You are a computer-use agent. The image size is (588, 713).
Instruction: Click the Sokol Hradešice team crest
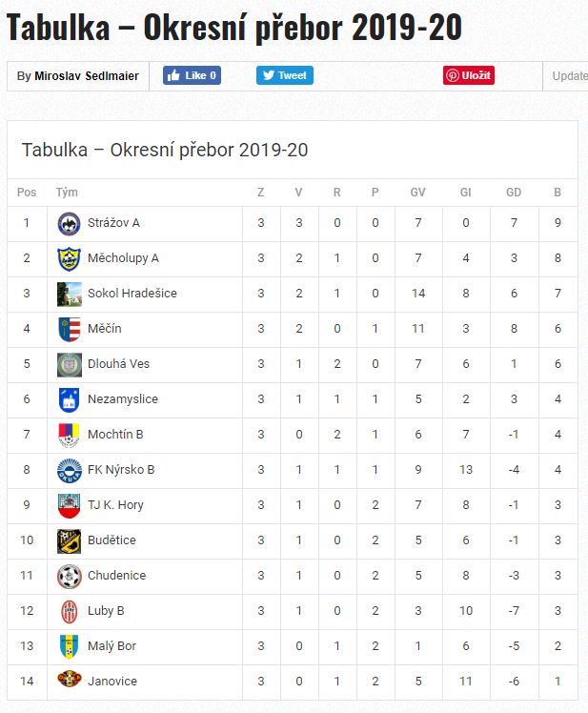point(69,294)
